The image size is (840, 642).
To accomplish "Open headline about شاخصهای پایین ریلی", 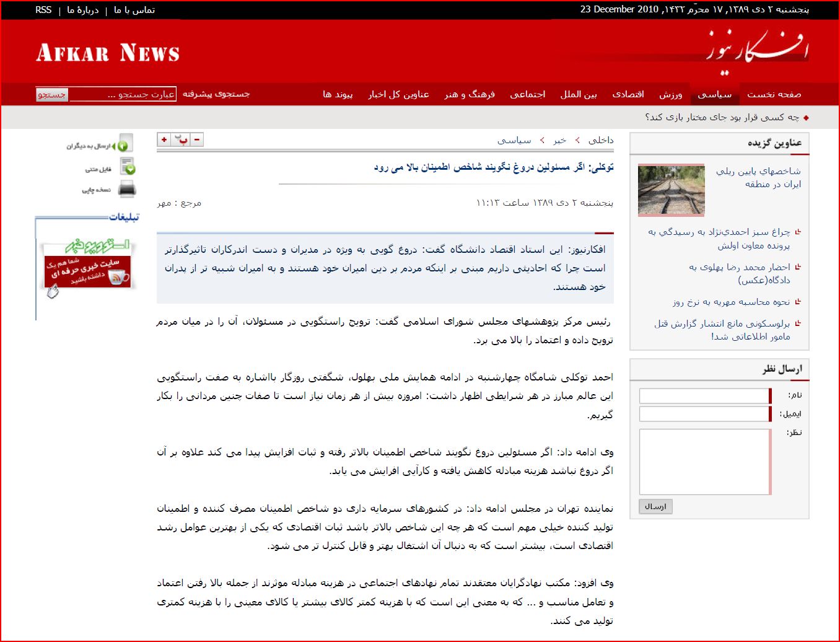I will coord(758,177).
